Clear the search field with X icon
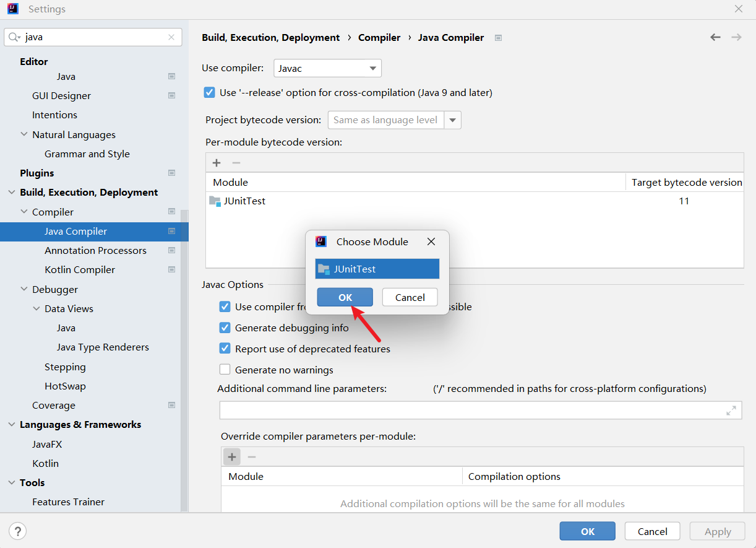This screenshot has width=756, height=548. pos(171,37)
